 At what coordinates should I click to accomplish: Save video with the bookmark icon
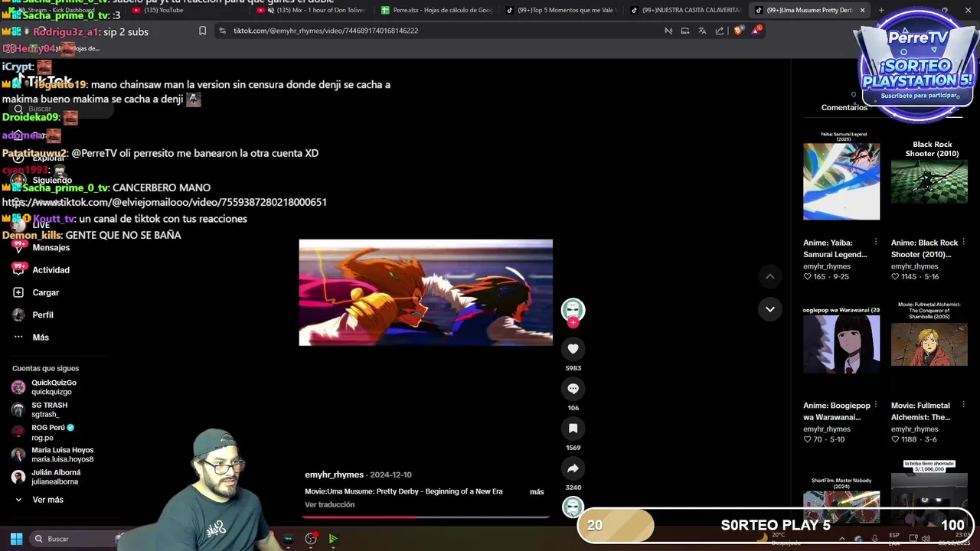tap(573, 429)
